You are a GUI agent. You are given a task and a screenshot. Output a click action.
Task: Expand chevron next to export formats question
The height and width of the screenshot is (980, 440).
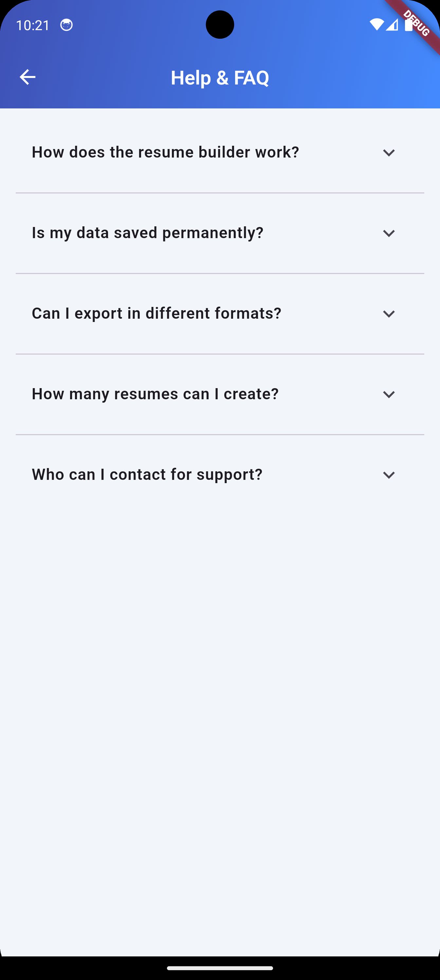coord(389,314)
